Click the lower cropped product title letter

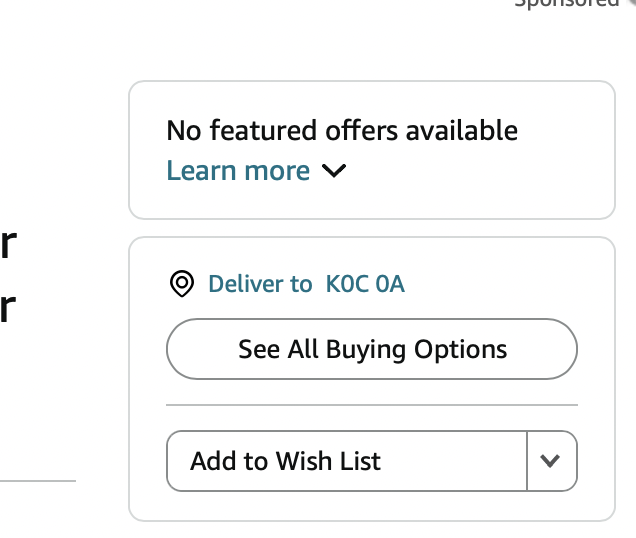[8, 308]
